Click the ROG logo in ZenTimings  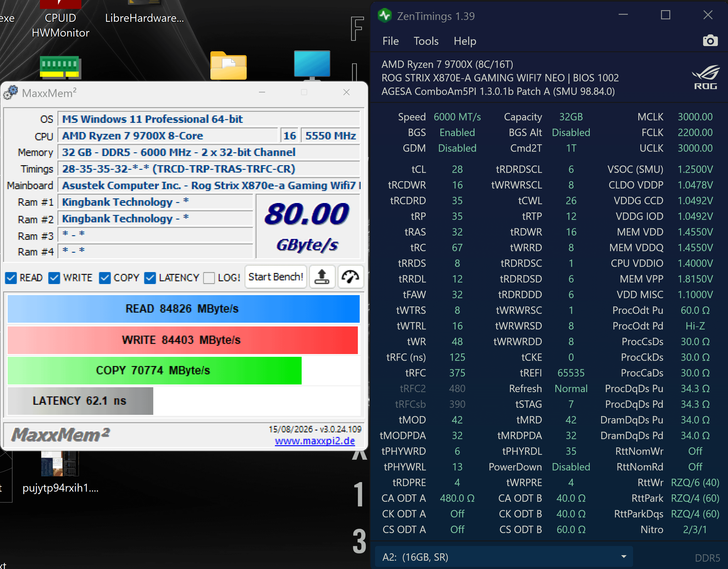tap(705, 78)
